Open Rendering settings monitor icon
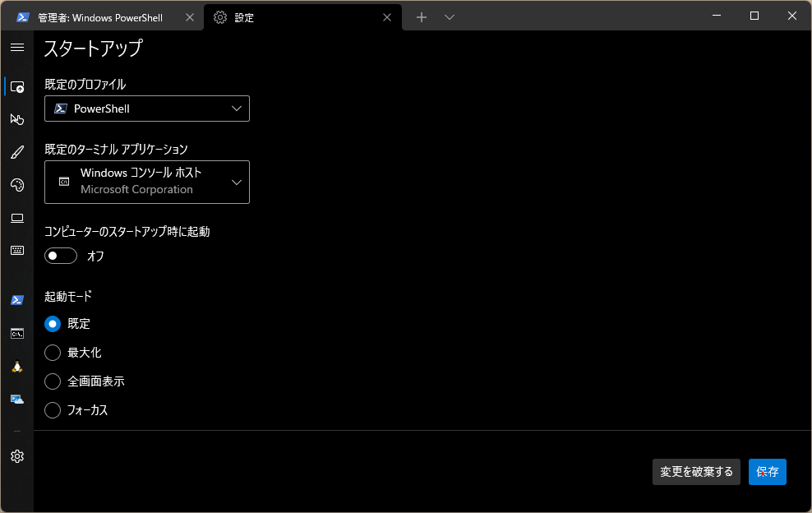Image resolution: width=812 pixels, height=513 pixels. pos(16,218)
